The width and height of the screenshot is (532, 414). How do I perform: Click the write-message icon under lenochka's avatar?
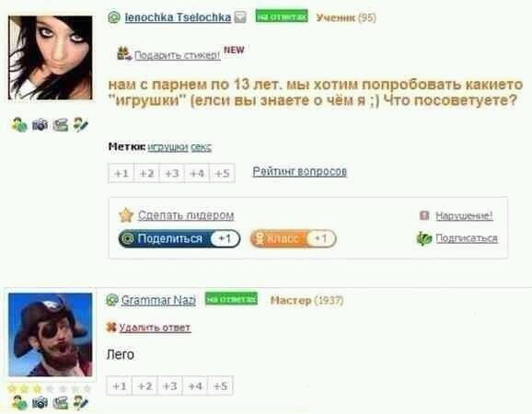coord(81,125)
